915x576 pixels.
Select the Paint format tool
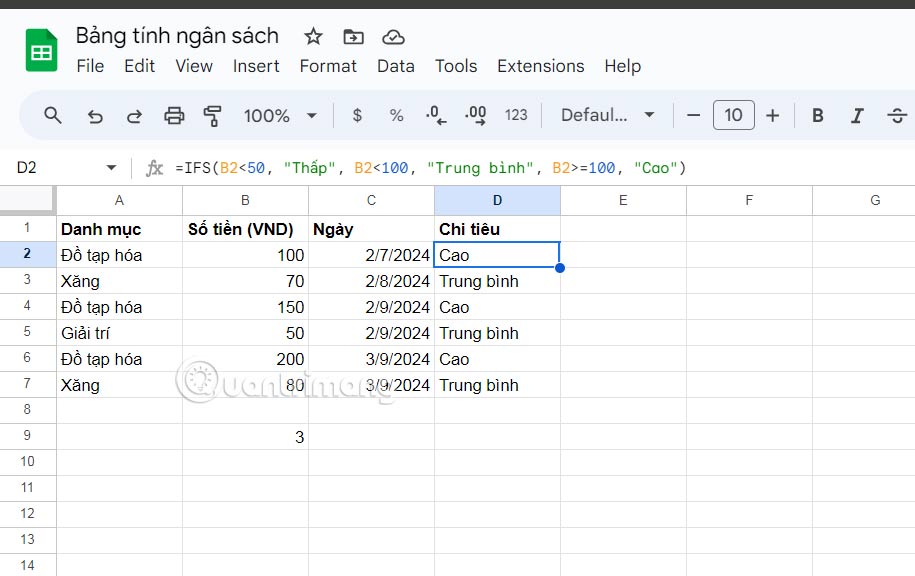tap(212, 115)
